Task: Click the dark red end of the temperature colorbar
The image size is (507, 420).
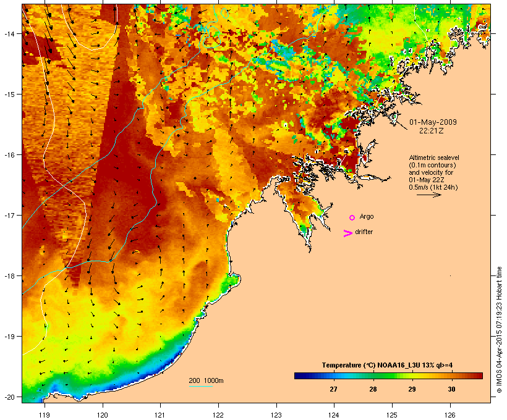Action: (479, 376)
